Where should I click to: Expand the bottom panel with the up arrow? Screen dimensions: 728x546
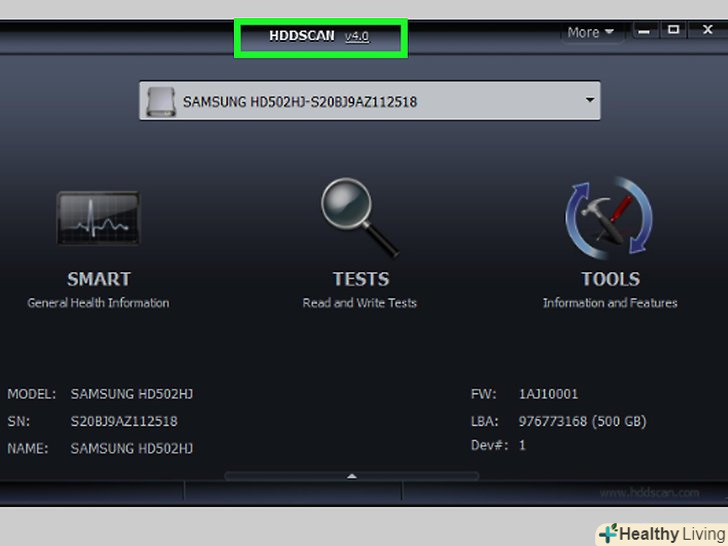click(351, 476)
